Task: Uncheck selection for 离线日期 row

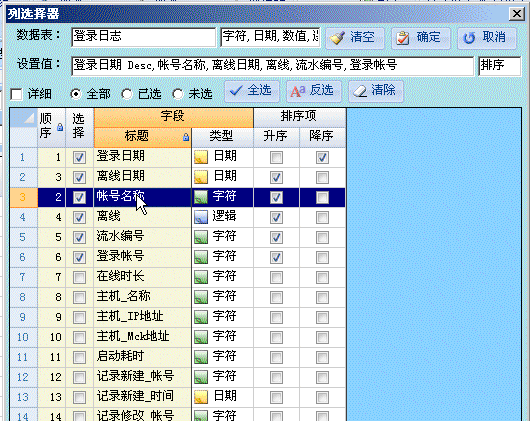Action: [x=79, y=177]
